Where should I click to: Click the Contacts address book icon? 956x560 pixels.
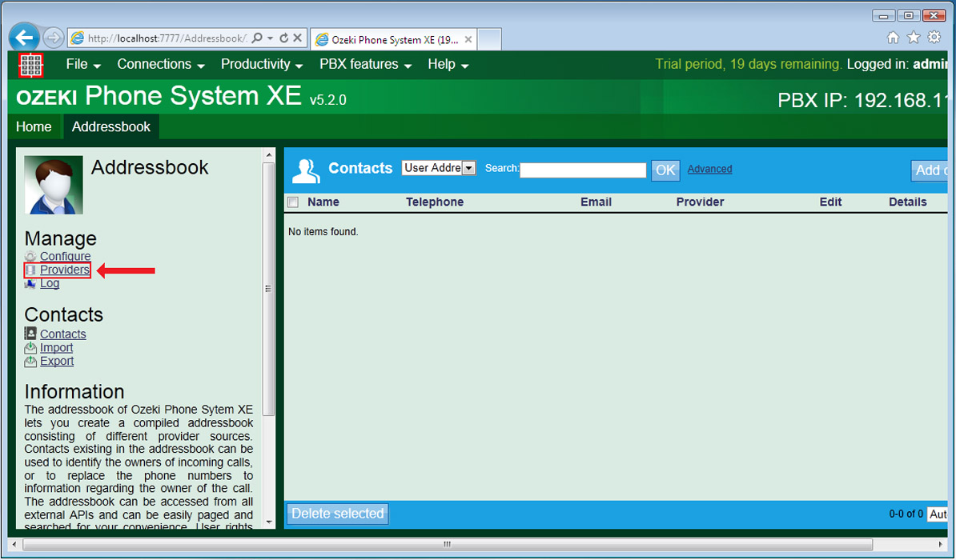tap(30, 334)
